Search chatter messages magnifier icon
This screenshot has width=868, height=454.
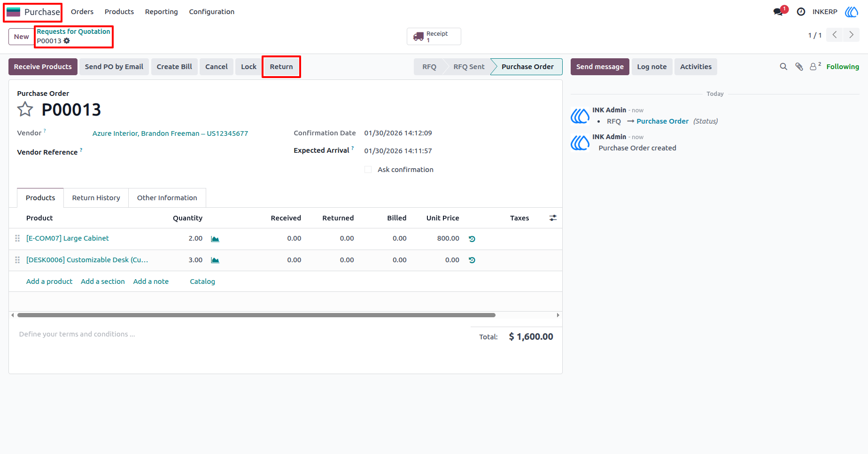(x=783, y=67)
